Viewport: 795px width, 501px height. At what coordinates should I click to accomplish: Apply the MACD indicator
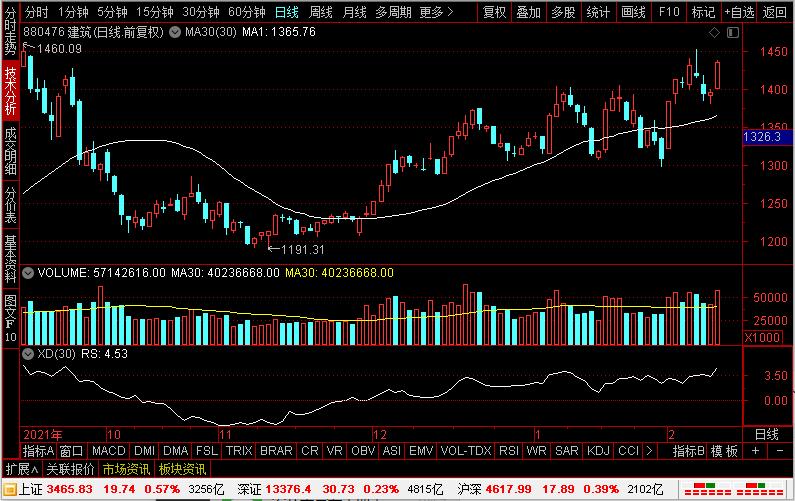[x=109, y=451]
